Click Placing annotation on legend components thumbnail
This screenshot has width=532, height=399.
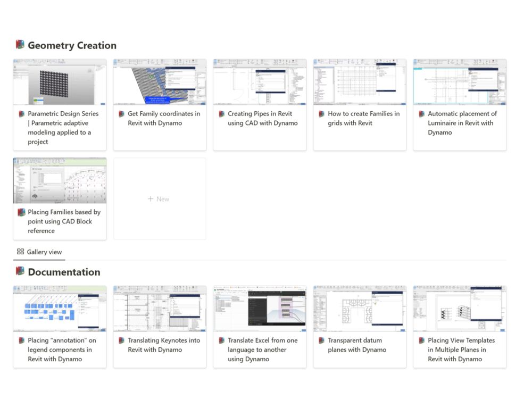pos(60,309)
